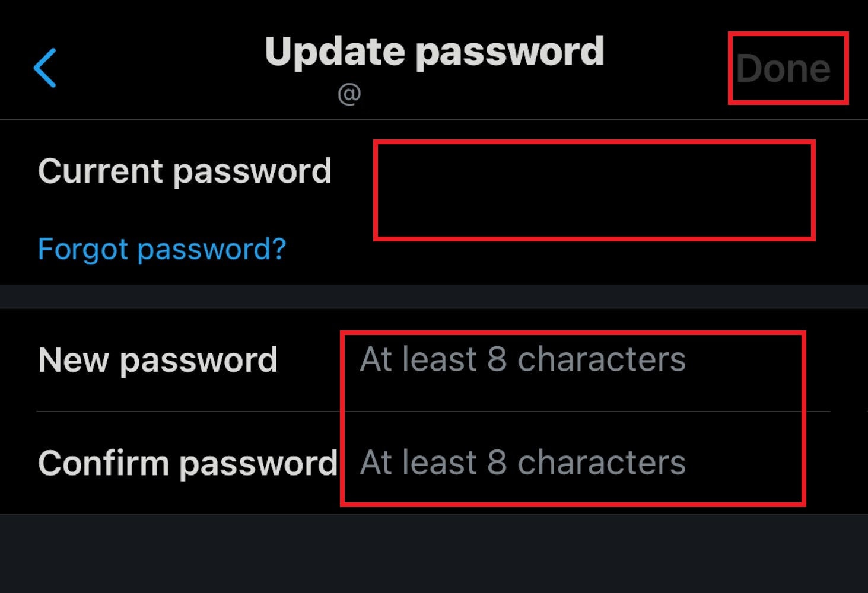
Task: Tap the empty area below the form
Action: click(x=434, y=554)
